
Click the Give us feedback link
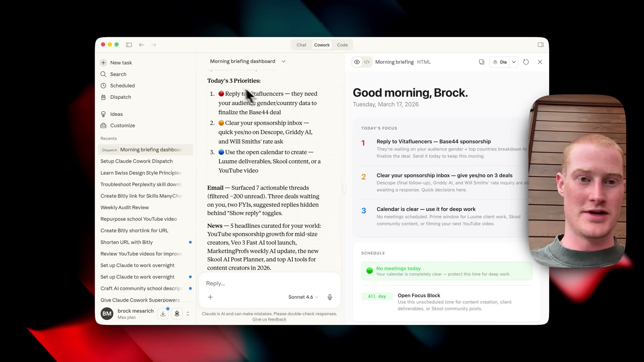click(x=269, y=319)
